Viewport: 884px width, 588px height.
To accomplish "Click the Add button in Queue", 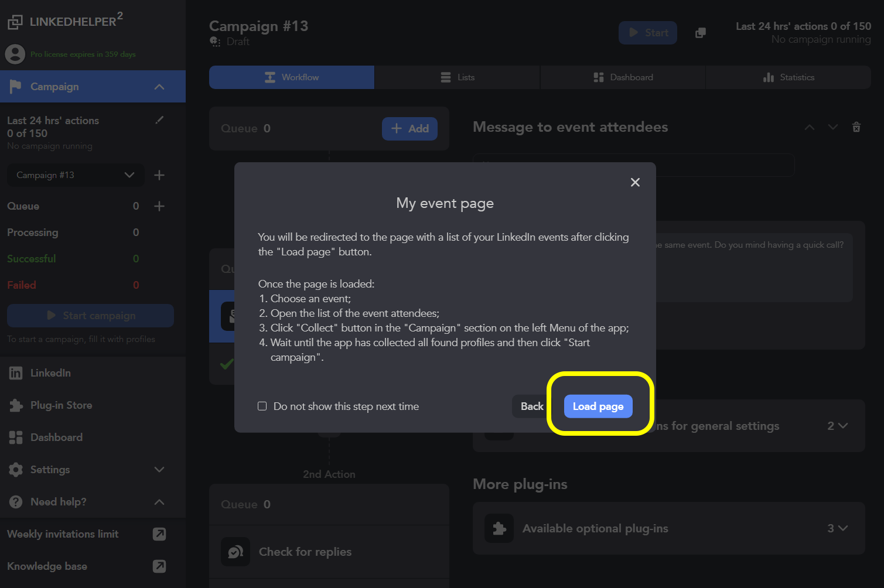I will pyautogui.click(x=410, y=128).
